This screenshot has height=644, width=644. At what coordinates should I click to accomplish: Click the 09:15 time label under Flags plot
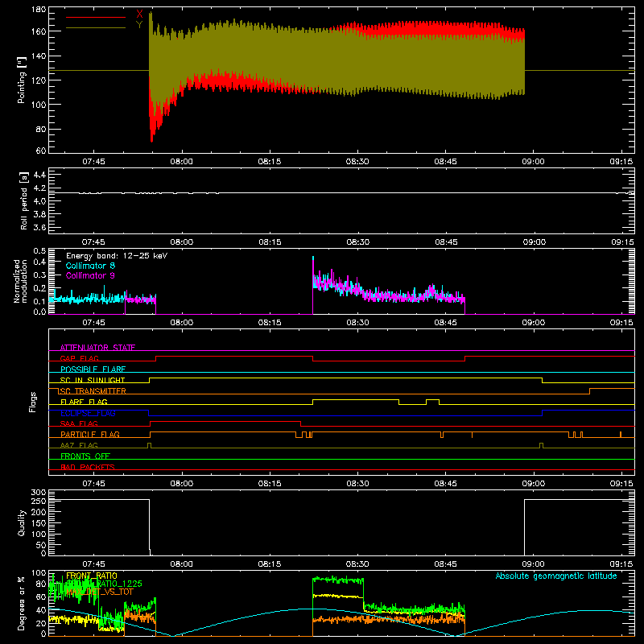(x=621, y=484)
